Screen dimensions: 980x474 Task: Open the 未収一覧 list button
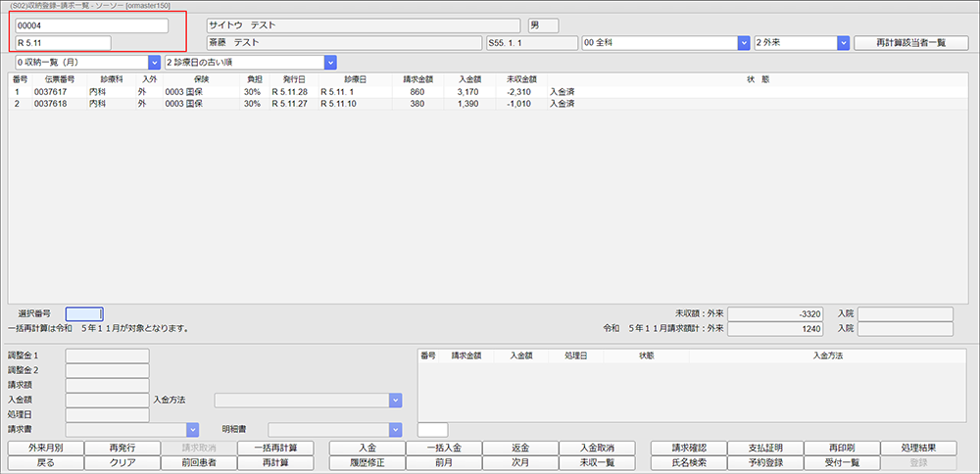click(x=596, y=462)
